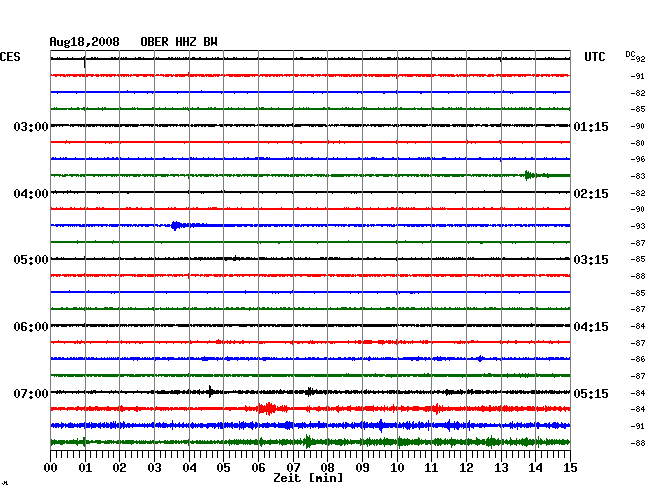Click the 06 minute axis label
The width and height of the screenshot is (650, 494).
pyautogui.click(x=258, y=468)
